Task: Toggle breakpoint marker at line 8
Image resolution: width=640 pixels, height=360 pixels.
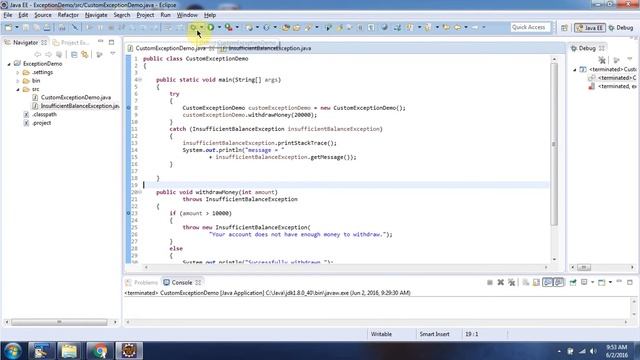Action: click(128, 108)
